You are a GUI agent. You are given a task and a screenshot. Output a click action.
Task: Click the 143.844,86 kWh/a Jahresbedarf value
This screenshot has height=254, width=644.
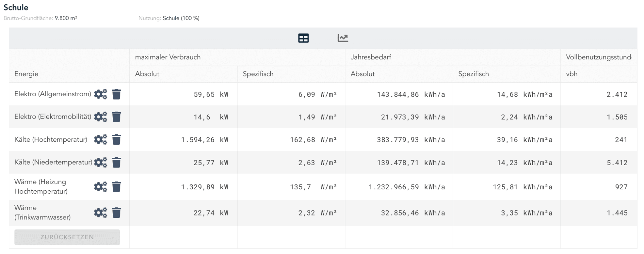coord(411,94)
